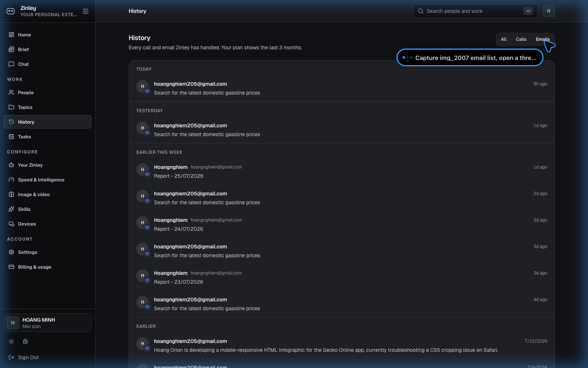Click the History page heading in top bar
The width and height of the screenshot is (588, 368).
(137, 11)
